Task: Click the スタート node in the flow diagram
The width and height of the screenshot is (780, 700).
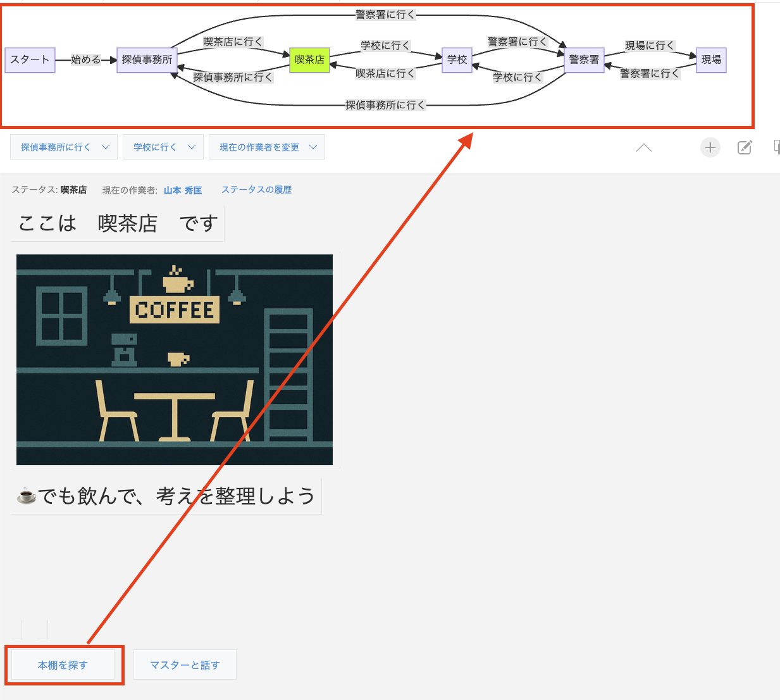Action: (x=30, y=59)
